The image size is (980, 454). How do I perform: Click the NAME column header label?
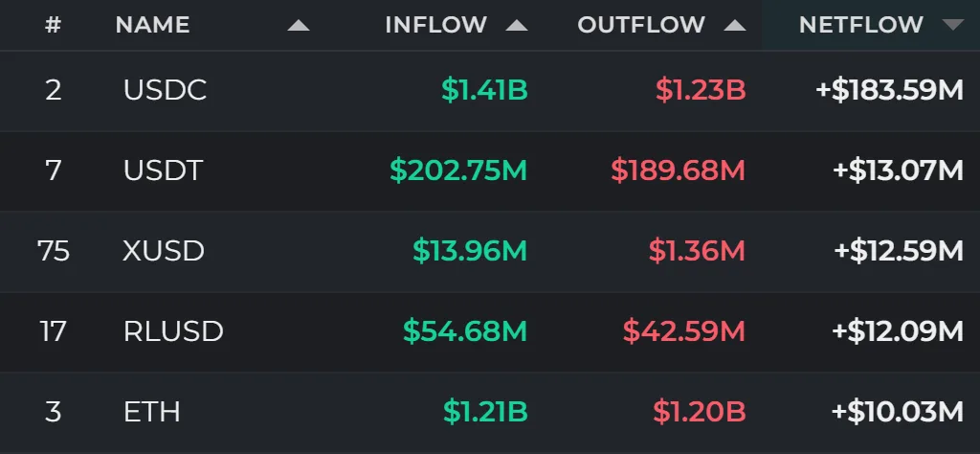152,25
